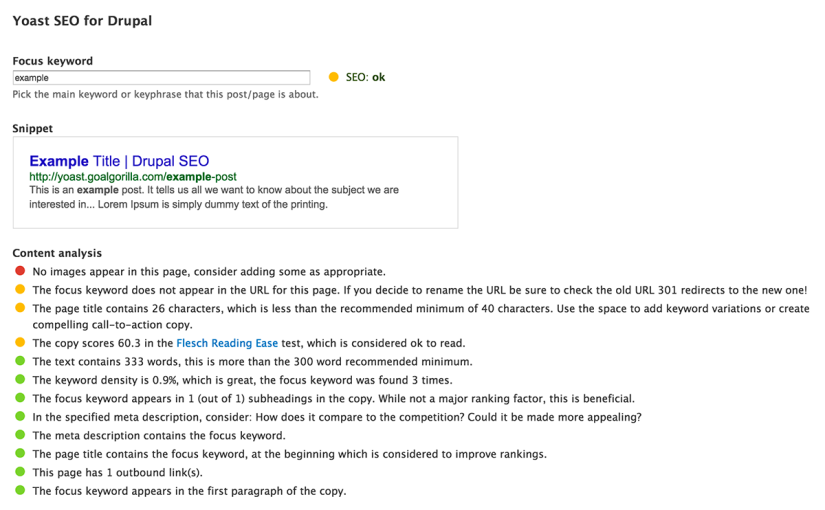Click orange indicator for focus keyword URL warning

tap(20, 289)
